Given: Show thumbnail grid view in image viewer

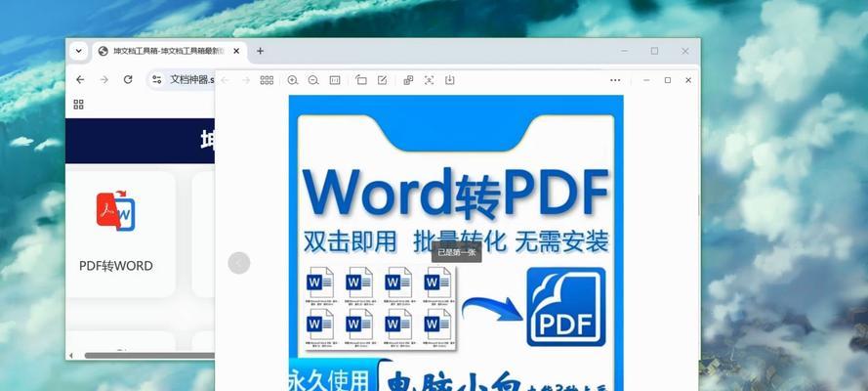Looking at the screenshot, I should coord(267,80).
